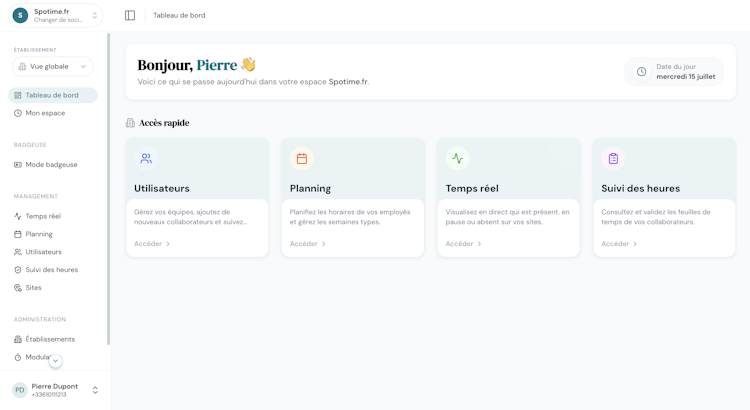Toggle the sidebar panel icon
The height and width of the screenshot is (410, 750).
coord(130,15)
